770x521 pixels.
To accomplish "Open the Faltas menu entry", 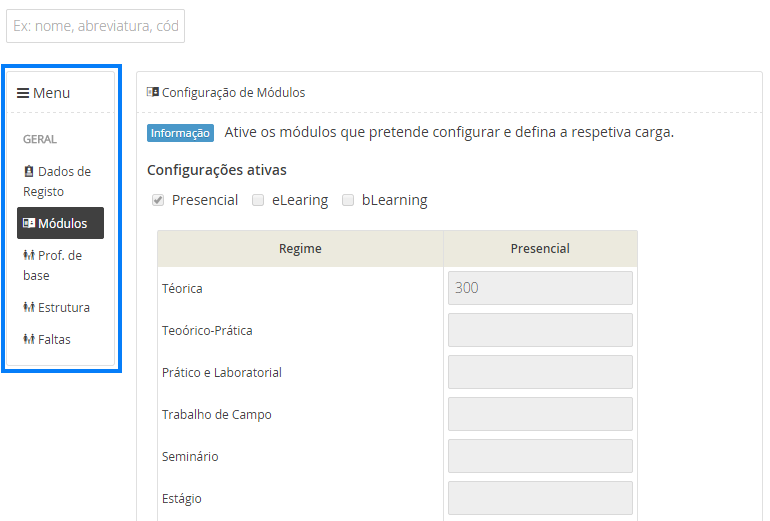I will click(54, 339).
